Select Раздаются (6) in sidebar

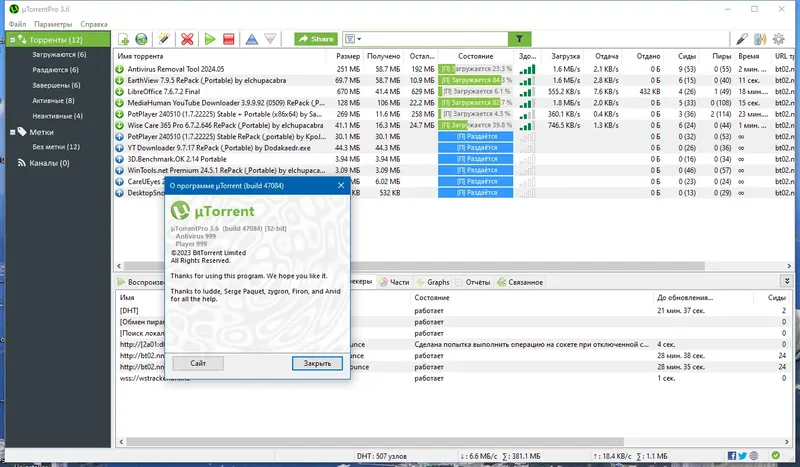pyautogui.click(x=56, y=70)
